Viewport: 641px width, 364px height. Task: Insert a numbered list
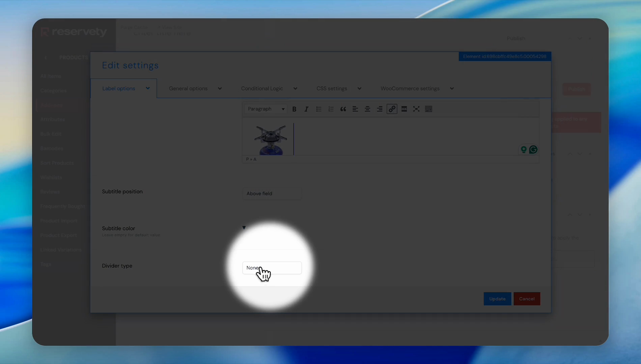click(331, 109)
